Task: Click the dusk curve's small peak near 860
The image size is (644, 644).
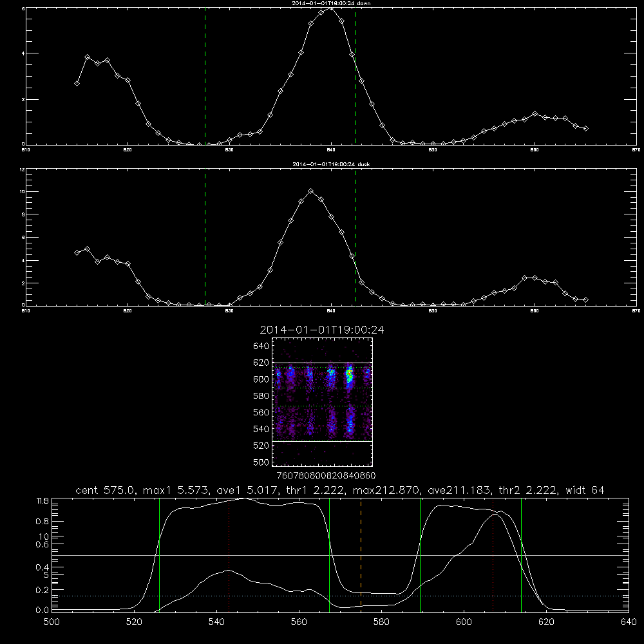Action: pyautogui.click(x=535, y=278)
